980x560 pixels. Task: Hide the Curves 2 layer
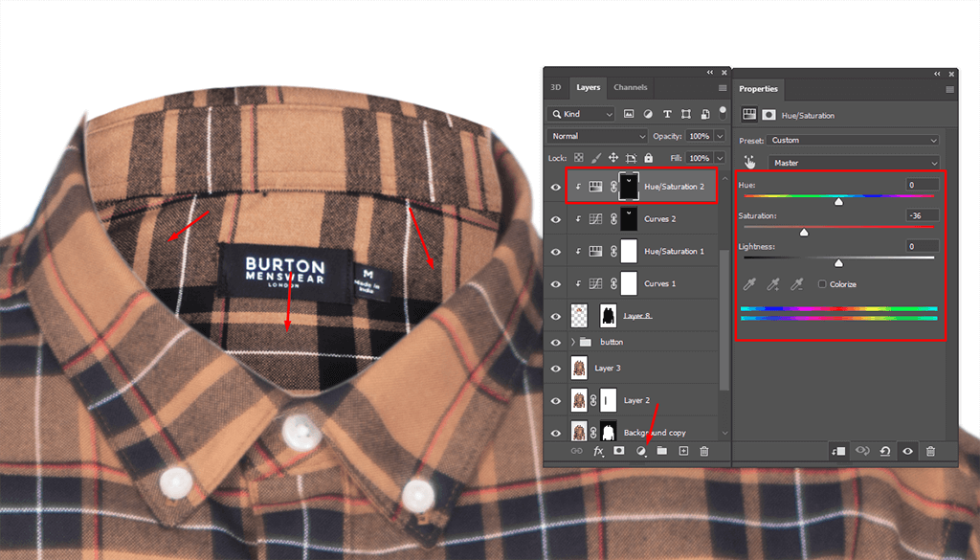pos(556,219)
